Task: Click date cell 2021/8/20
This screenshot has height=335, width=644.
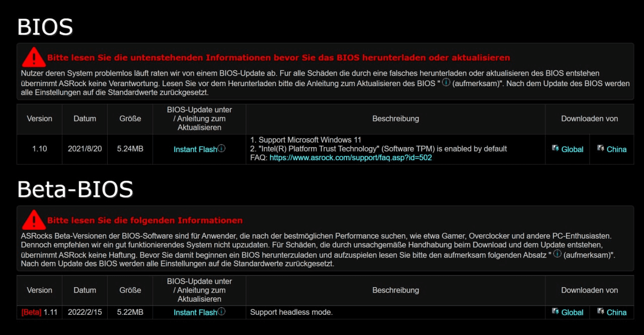Action: [85, 149]
